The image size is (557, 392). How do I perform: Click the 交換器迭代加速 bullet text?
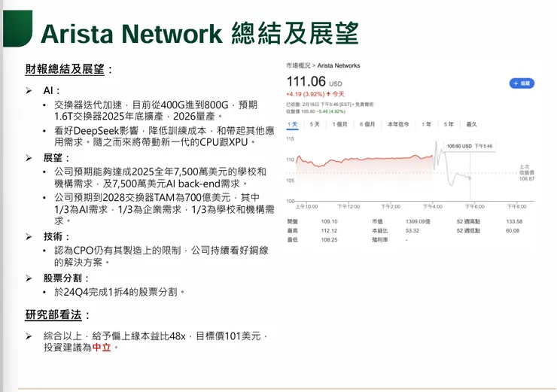pyautogui.click(x=156, y=111)
